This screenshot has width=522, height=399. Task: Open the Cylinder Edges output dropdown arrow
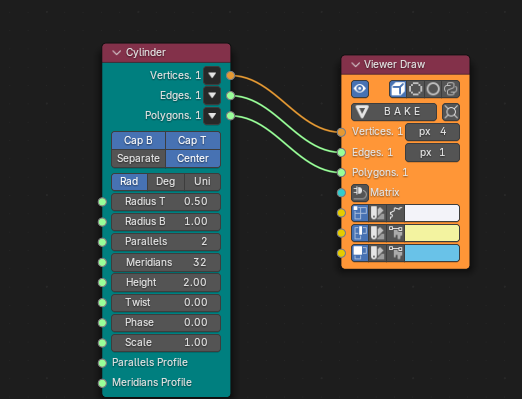pyautogui.click(x=212, y=95)
